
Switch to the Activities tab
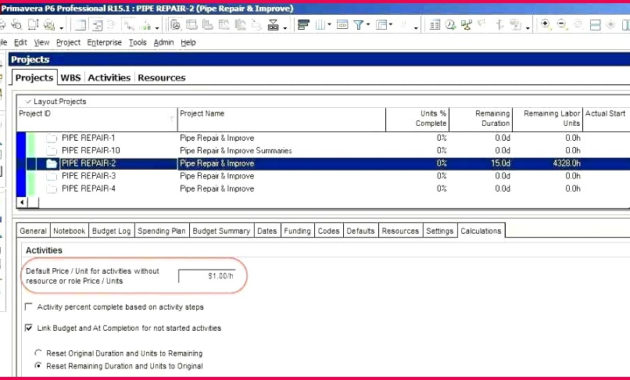click(109, 78)
